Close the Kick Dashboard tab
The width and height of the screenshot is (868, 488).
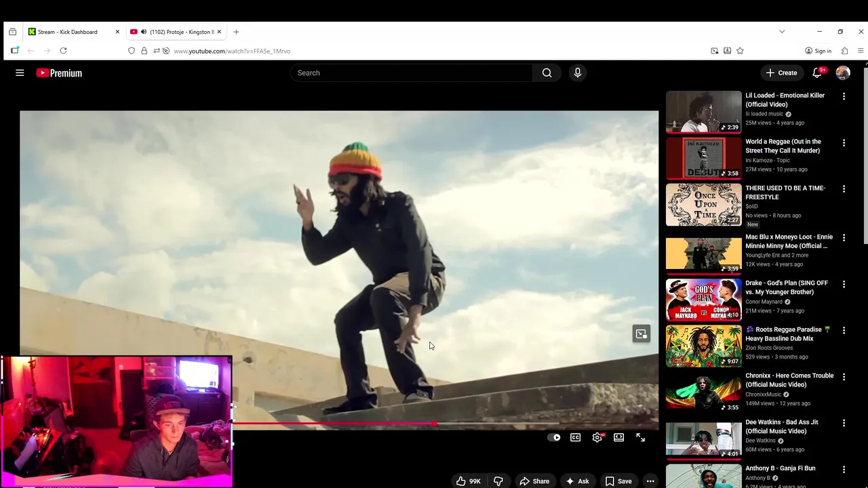117,32
